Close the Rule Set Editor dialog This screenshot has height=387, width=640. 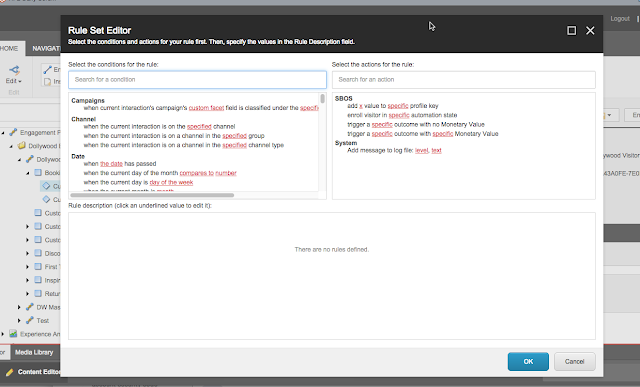tap(590, 31)
